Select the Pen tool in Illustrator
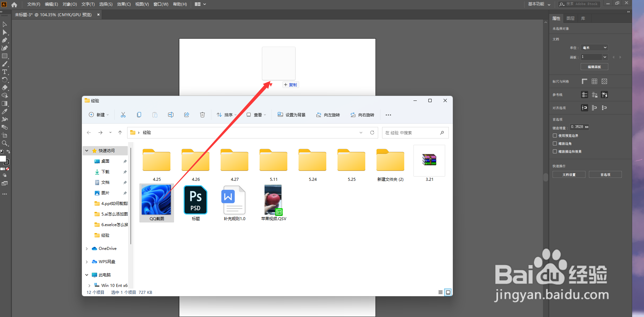The image size is (644, 317). coord(5,40)
